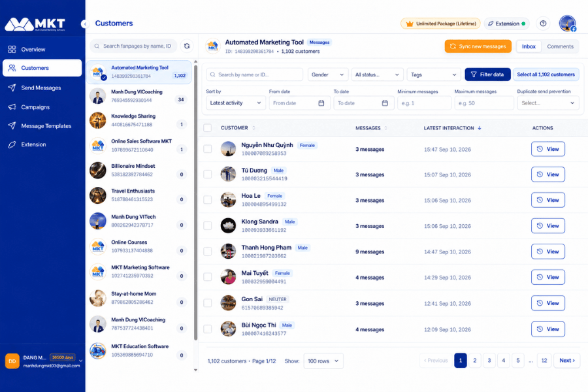This screenshot has width=588, height=392.
Task: Sort by MESSAGES column arrows
Action: (x=386, y=128)
